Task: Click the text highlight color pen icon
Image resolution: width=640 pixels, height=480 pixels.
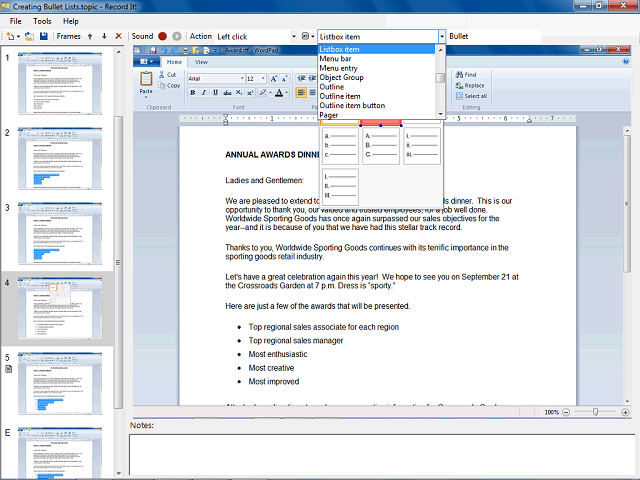Action: click(263, 93)
